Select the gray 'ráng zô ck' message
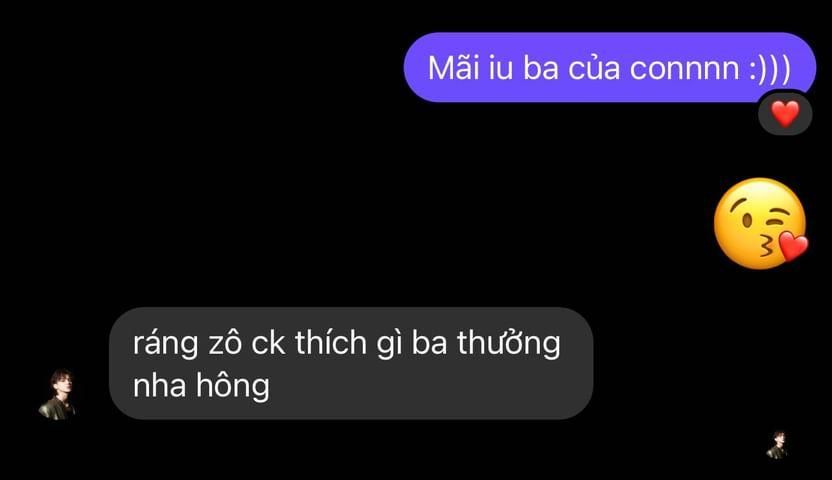Screen dimensions: 832x480 pyautogui.click(x=351, y=363)
